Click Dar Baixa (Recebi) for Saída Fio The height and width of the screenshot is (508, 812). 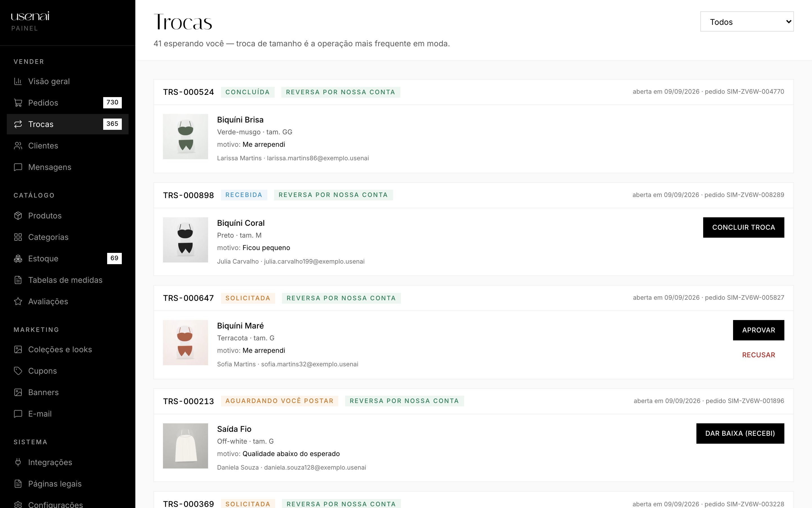[740, 433]
